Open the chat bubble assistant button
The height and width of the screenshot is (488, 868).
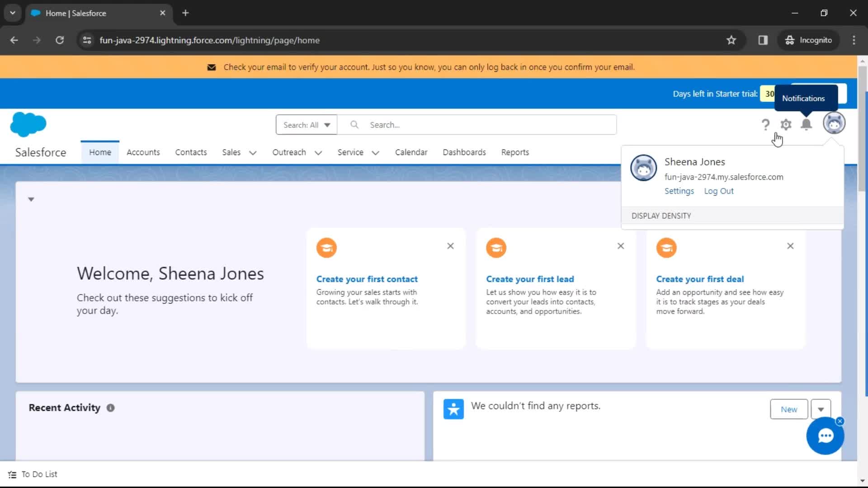click(x=826, y=436)
